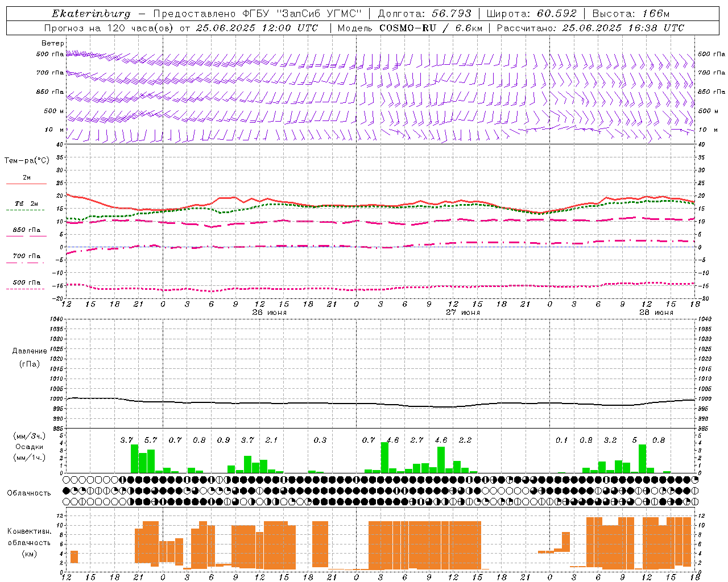Click the '27 июня' date label
728x582 pixels.
pos(462,313)
